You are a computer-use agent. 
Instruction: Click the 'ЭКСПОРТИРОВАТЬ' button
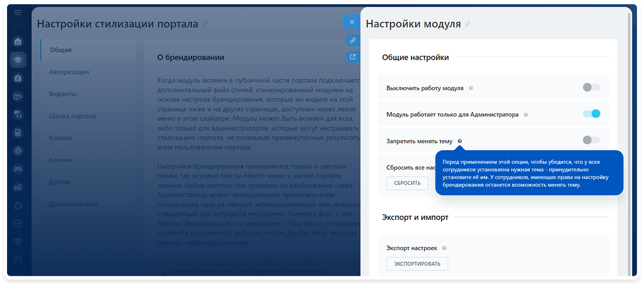coord(417,264)
